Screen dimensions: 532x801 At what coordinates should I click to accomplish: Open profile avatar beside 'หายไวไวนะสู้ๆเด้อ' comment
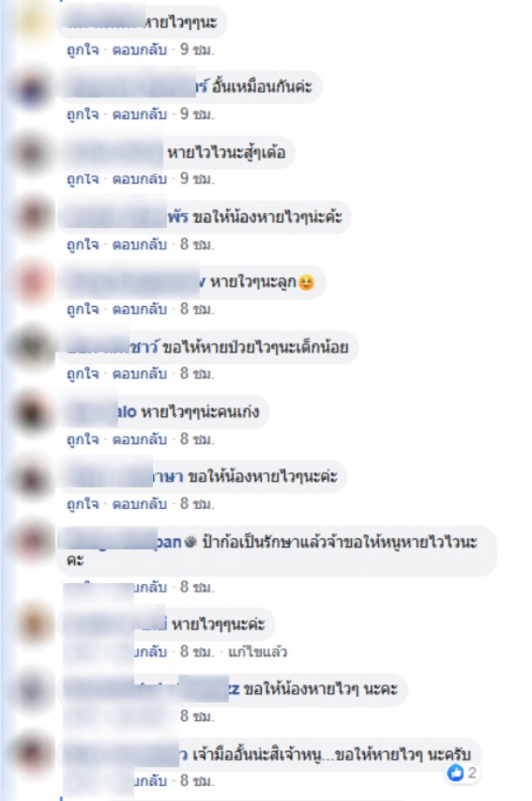(32, 152)
